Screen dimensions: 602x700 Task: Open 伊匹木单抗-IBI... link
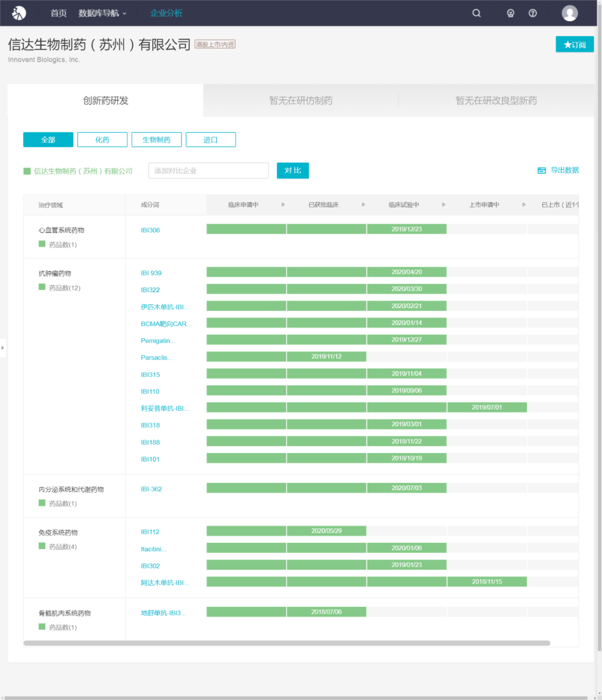coord(165,307)
